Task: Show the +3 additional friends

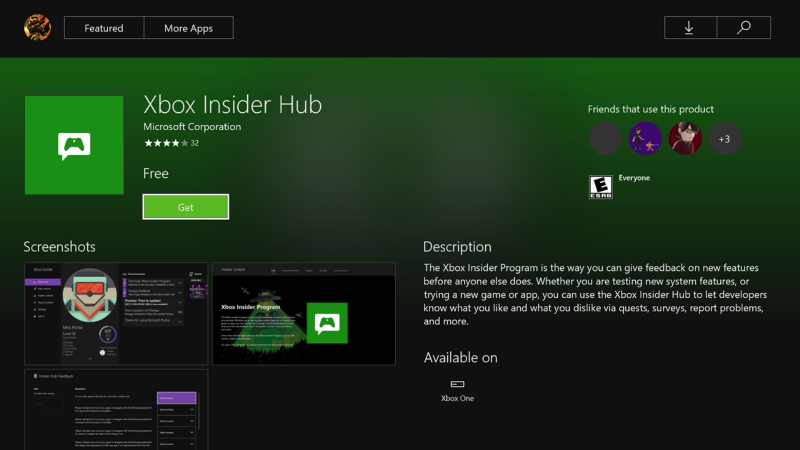Action: point(725,139)
